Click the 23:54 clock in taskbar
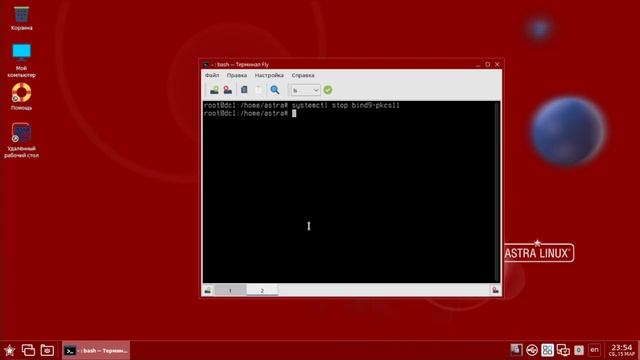 click(x=622, y=350)
